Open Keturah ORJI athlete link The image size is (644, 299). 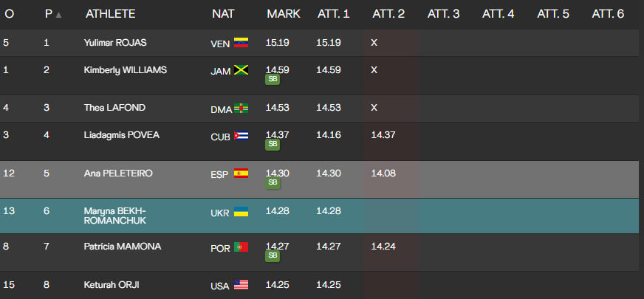pyautogui.click(x=113, y=285)
